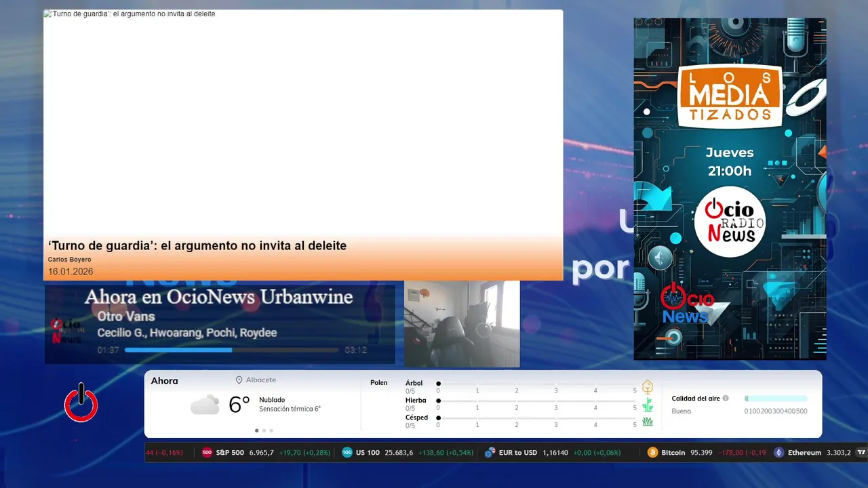The image size is (868, 488).
Task: Click the 'Árbol' pollen label
Action: [x=414, y=383]
